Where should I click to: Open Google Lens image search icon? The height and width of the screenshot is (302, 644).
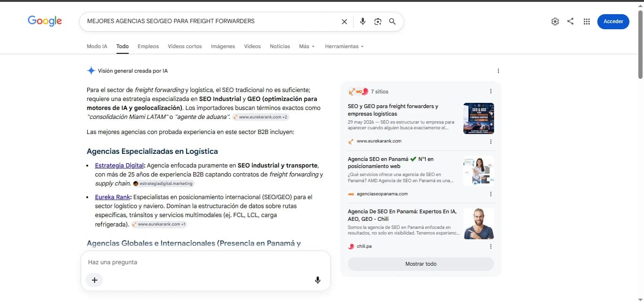tap(378, 21)
